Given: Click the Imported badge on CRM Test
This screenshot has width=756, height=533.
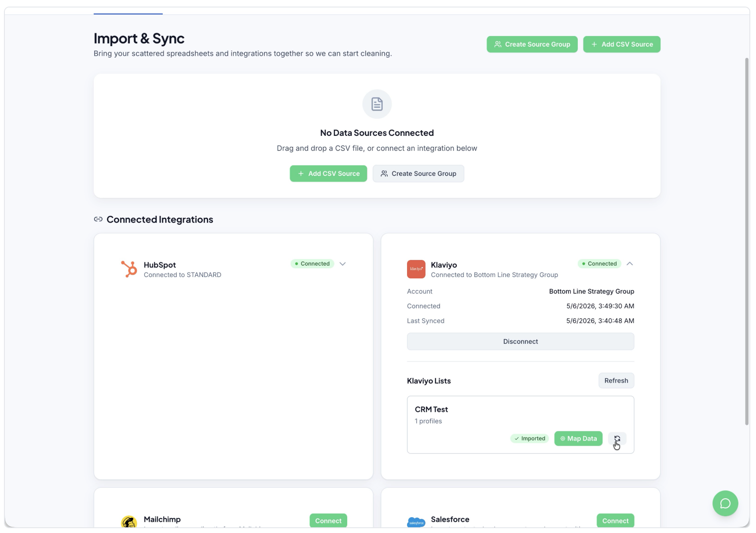Looking at the screenshot, I should [x=530, y=439].
